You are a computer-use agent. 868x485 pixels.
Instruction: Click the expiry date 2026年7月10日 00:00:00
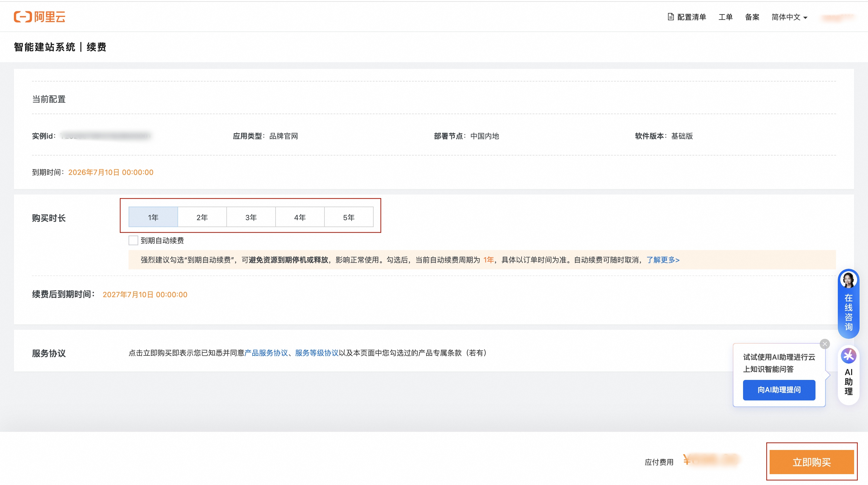pos(111,172)
